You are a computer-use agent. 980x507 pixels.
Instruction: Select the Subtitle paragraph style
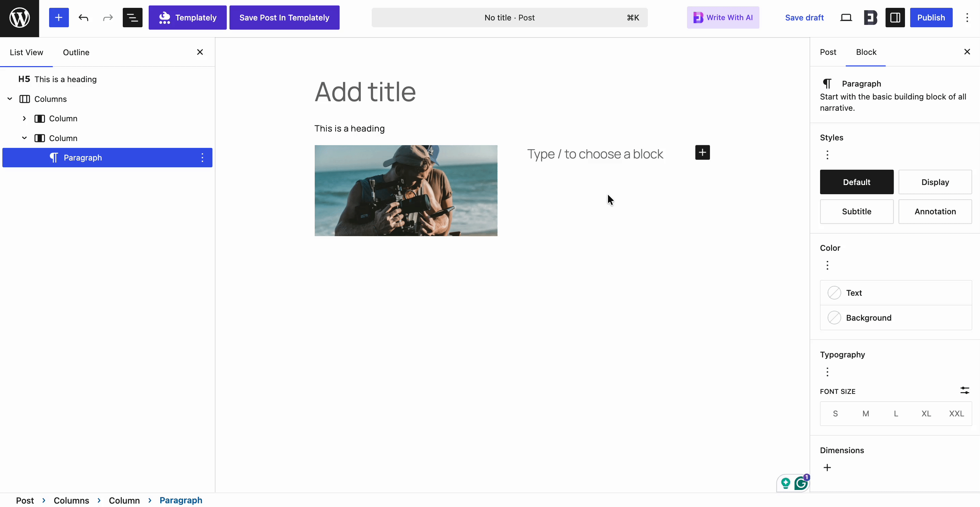point(856,211)
